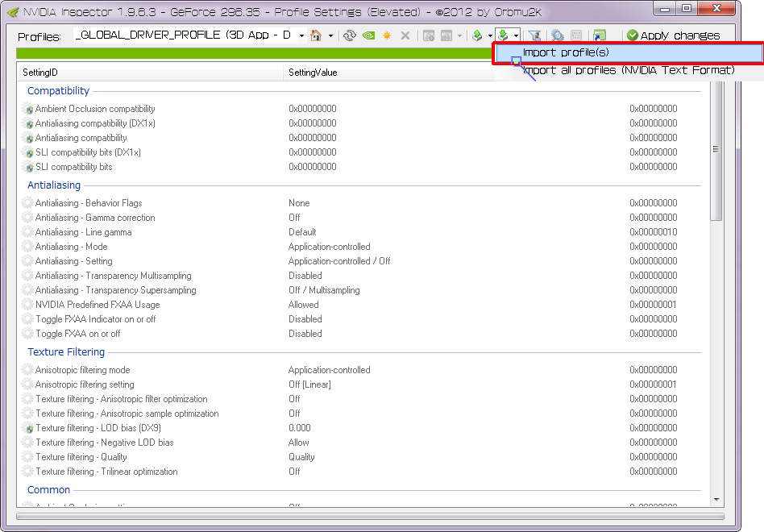Click the refresh arrows icon in the toolbar
The image size is (764, 532).
(349, 35)
